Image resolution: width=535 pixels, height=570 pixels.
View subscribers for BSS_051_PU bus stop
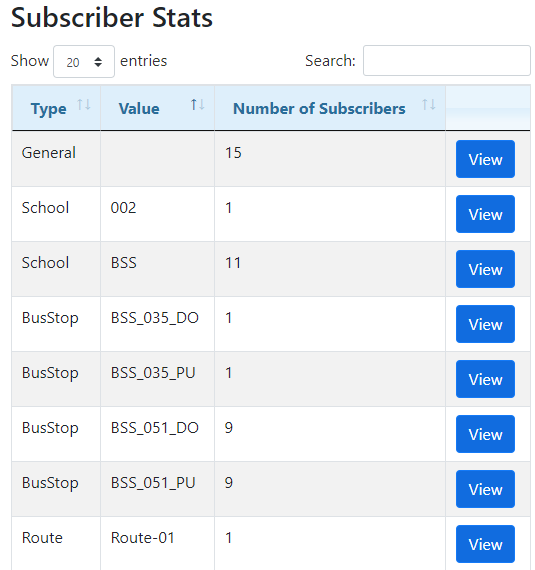(485, 489)
